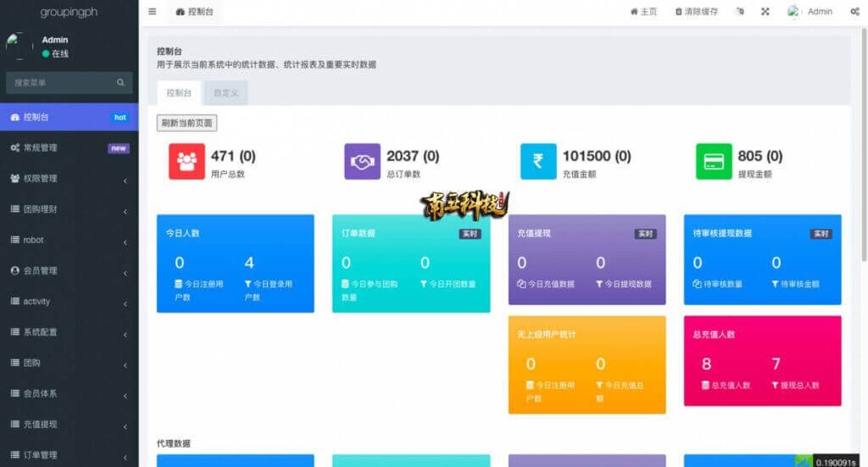Click the blue rupee 充值金额 icon
The height and width of the screenshot is (467, 868).
(x=538, y=161)
